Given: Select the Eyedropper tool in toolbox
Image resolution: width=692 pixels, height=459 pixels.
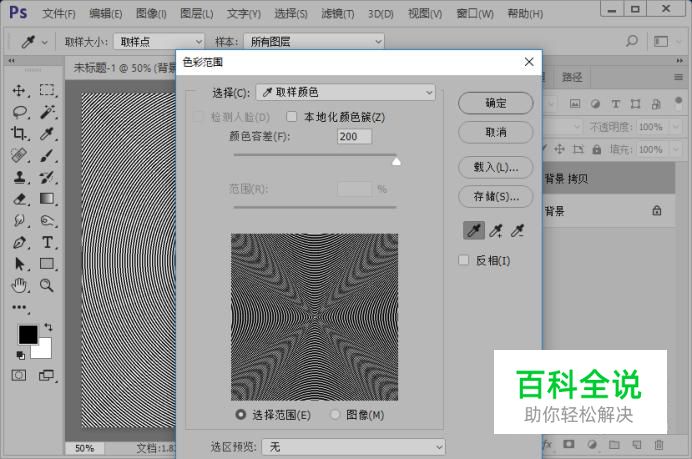Looking at the screenshot, I should (46, 133).
